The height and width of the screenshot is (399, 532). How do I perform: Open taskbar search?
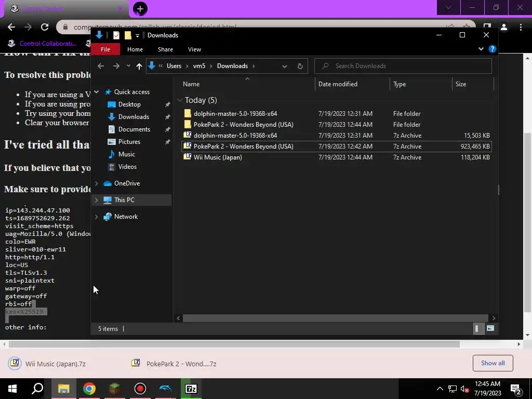pos(37,389)
